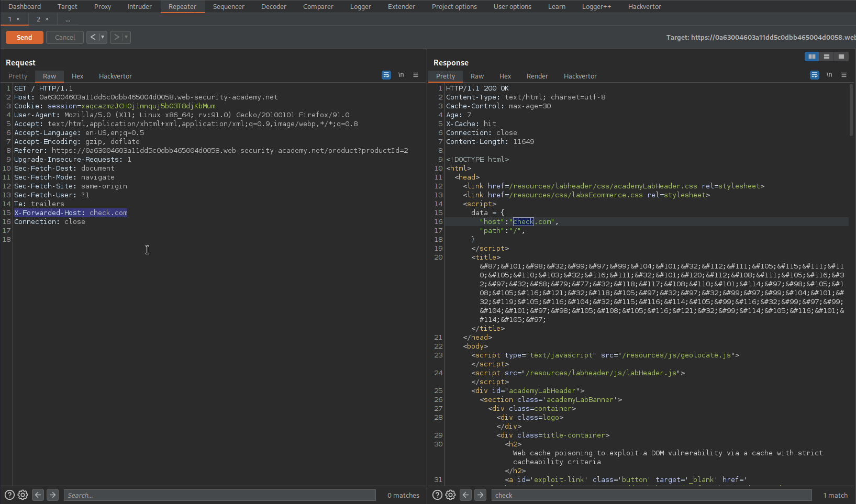The image size is (856, 504).
Task: Click Response search field containing check
Action: (651, 495)
